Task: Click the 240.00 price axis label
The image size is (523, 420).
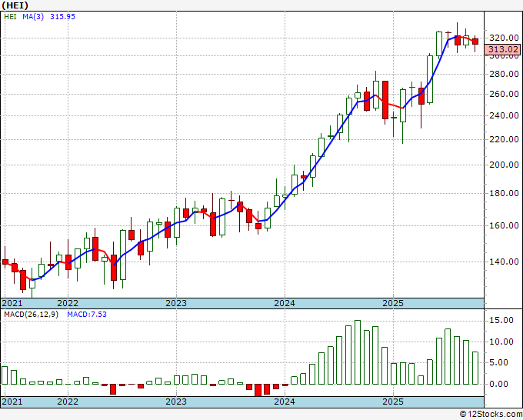Action: [x=504, y=115]
